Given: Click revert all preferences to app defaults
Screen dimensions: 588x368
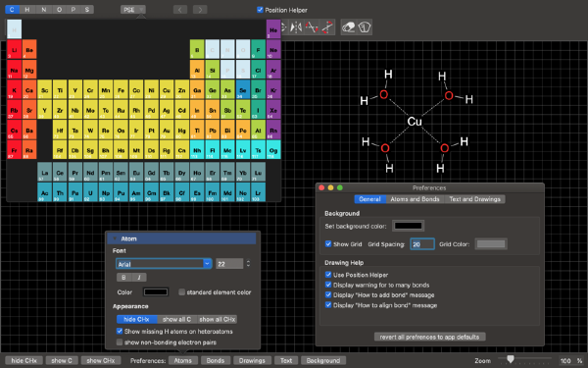Looking at the screenshot, I should coord(429,337).
